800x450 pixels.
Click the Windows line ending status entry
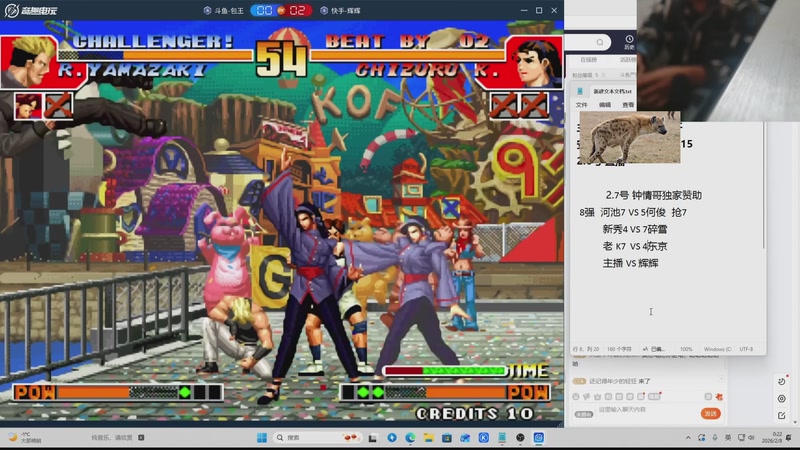(717, 349)
